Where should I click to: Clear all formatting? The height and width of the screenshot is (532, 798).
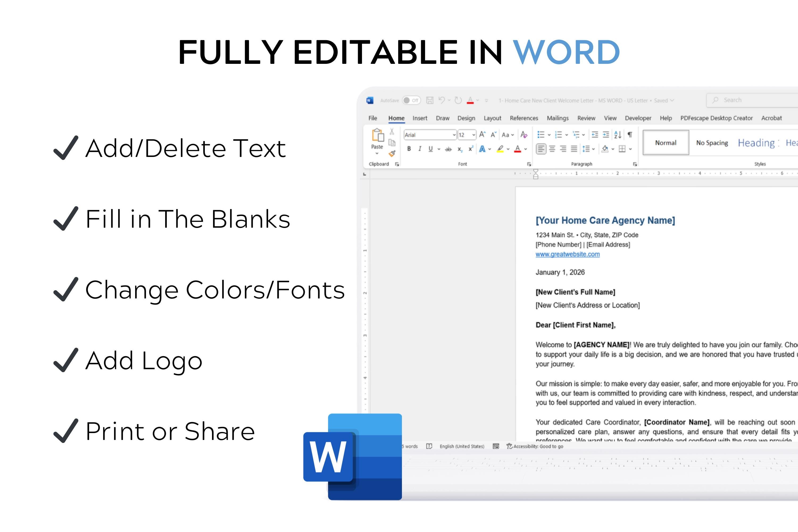tap(524, 135)
